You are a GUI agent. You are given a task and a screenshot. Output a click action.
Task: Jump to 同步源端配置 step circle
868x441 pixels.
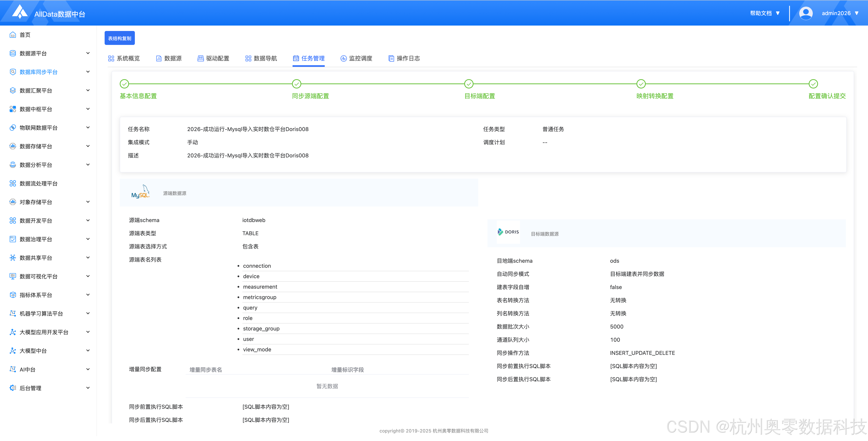pyautogui.click(x=296, y=83)
